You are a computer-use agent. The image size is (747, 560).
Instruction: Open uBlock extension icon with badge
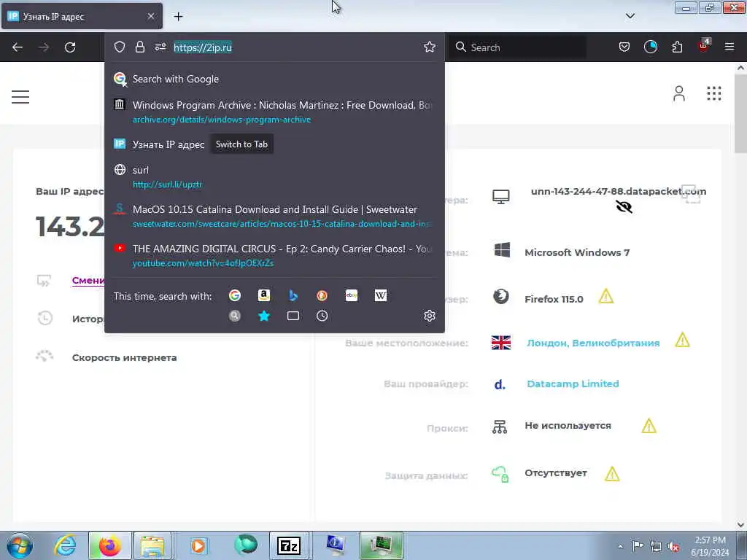click(704, 46)
